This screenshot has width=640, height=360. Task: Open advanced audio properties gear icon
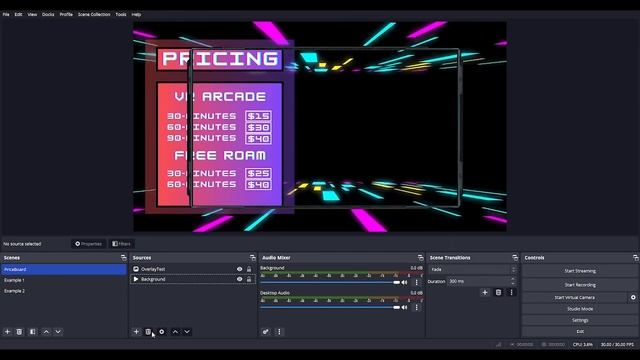[x=266, y=332]
